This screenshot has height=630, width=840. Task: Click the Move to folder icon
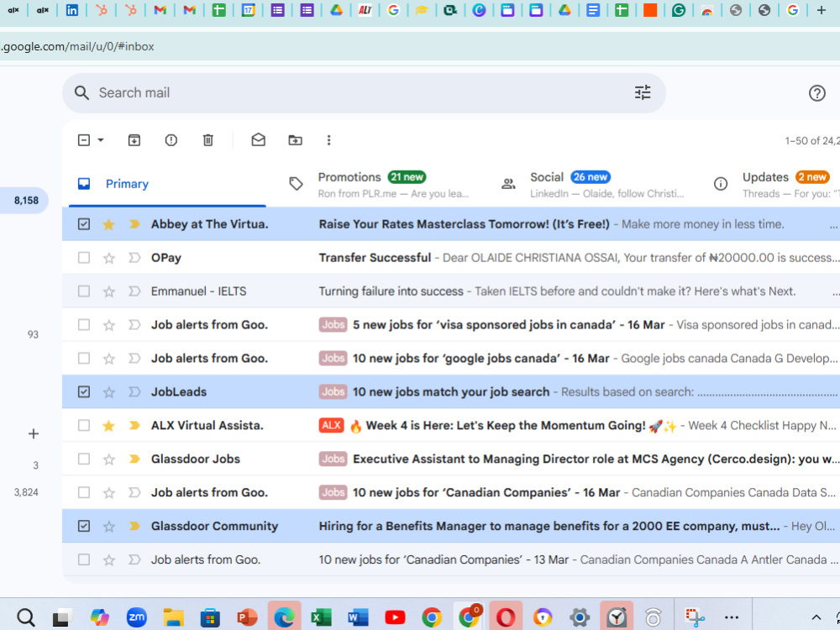coord(295,140)
